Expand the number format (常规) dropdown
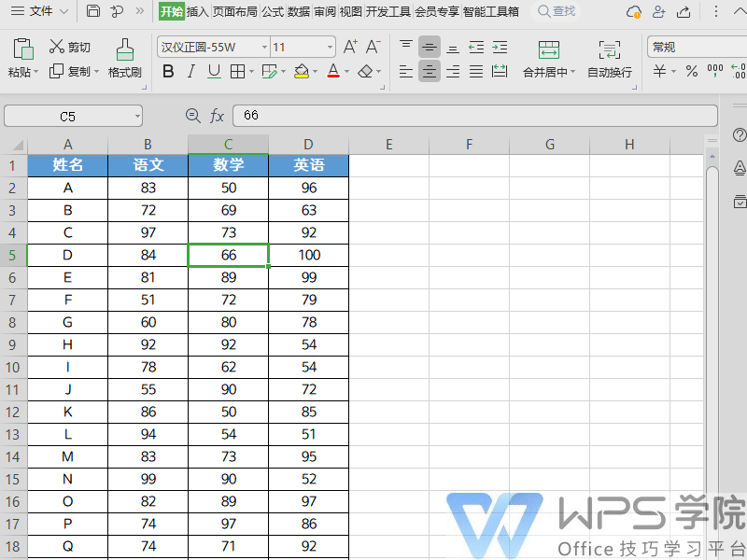Image resolution: width=747 pixels, height=560 pixels. click(696, 47)
